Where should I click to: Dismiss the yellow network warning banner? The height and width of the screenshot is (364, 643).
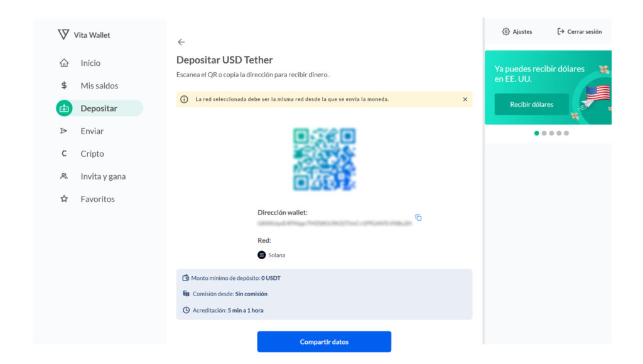[x=465, y=99]
